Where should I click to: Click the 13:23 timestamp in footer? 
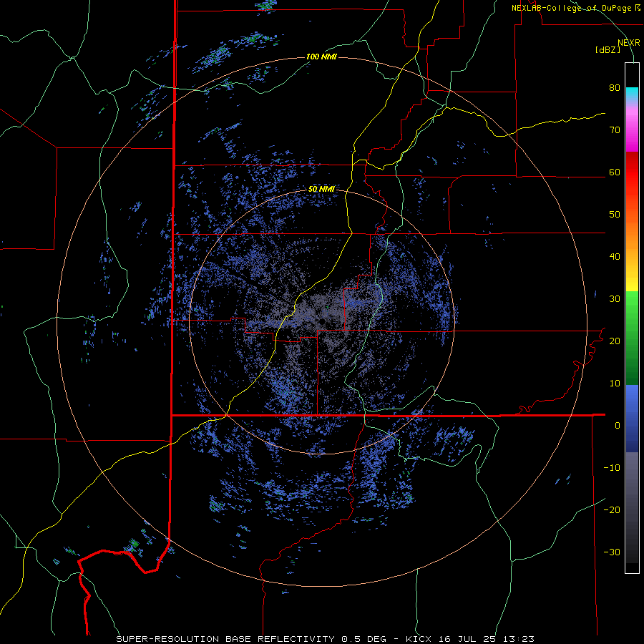tap(518, 639)
